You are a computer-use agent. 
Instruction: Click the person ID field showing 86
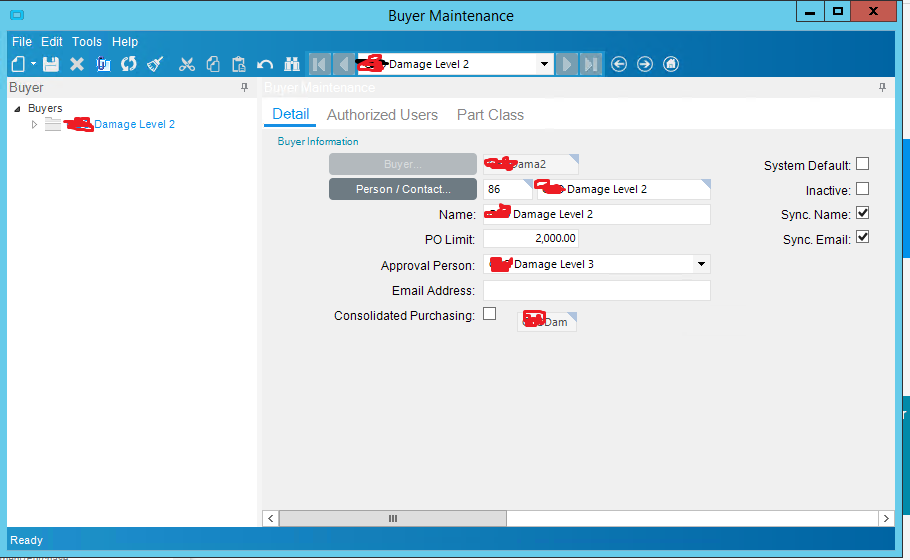coord(508,189)
